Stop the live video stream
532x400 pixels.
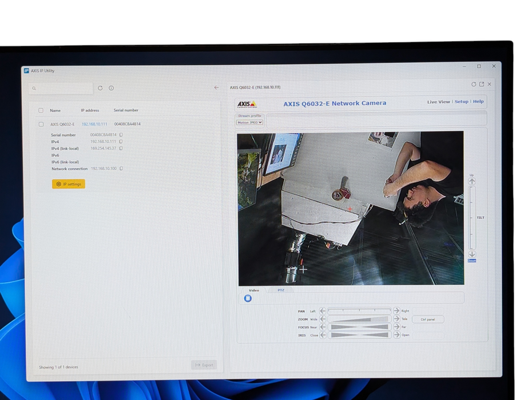[x=248, y=298]
